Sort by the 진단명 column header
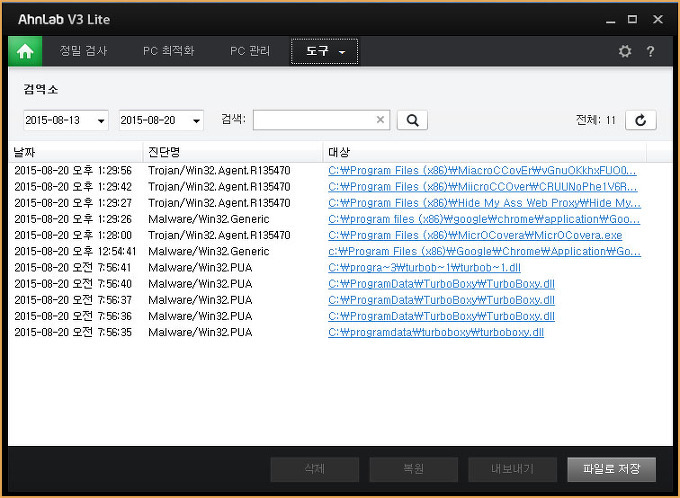This screenshot has width=680, height=498. [x=233, y=152]
